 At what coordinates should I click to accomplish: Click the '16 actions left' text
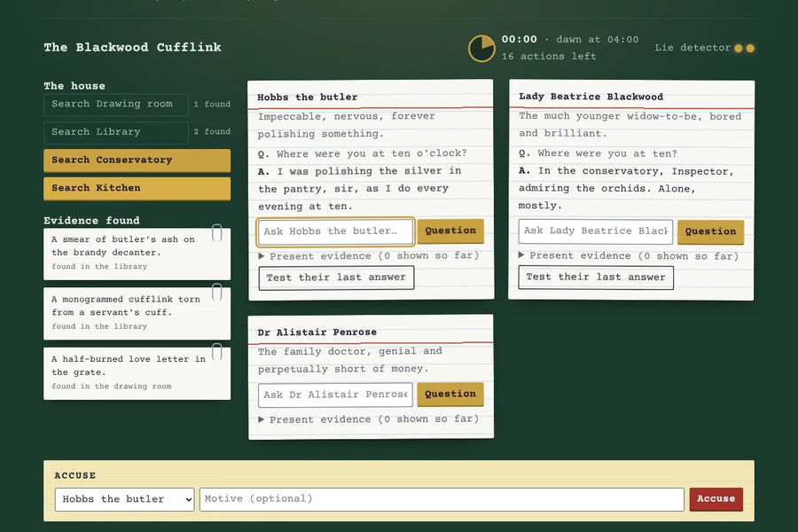549,57
